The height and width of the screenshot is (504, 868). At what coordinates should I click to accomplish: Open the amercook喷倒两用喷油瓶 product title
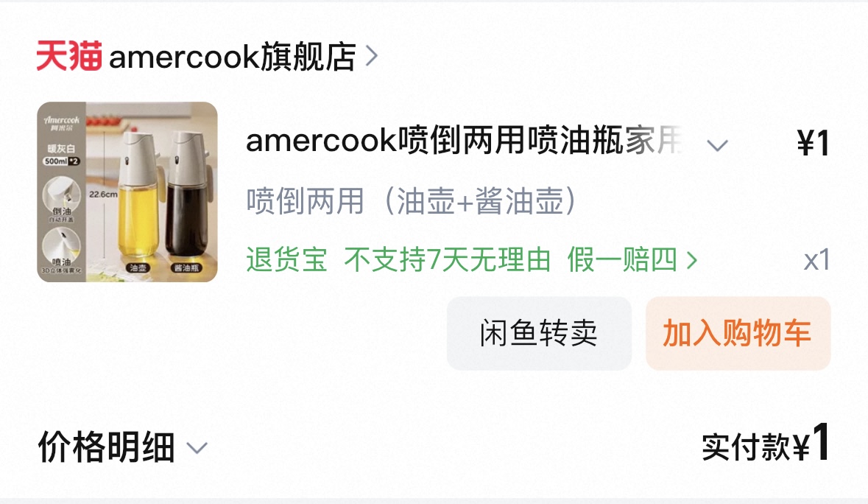(464, 141)
